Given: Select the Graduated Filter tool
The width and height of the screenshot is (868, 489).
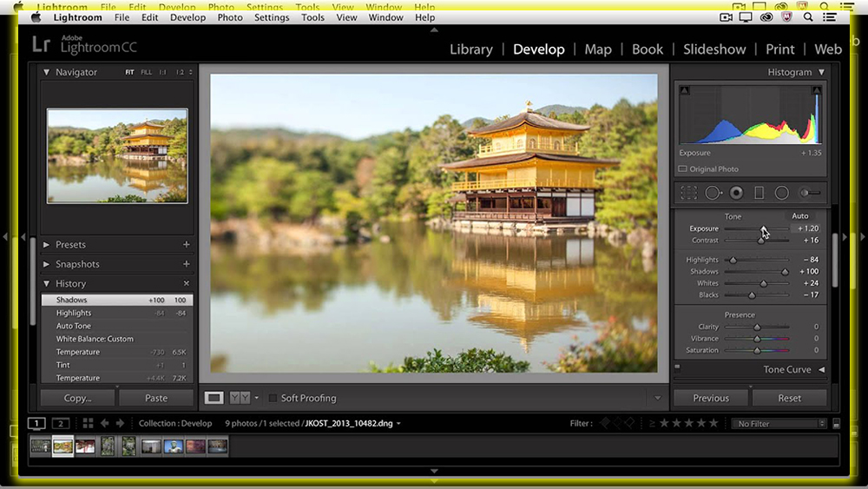Looking at the screenshot, I should pyautogui.click(x=759, y=193).
